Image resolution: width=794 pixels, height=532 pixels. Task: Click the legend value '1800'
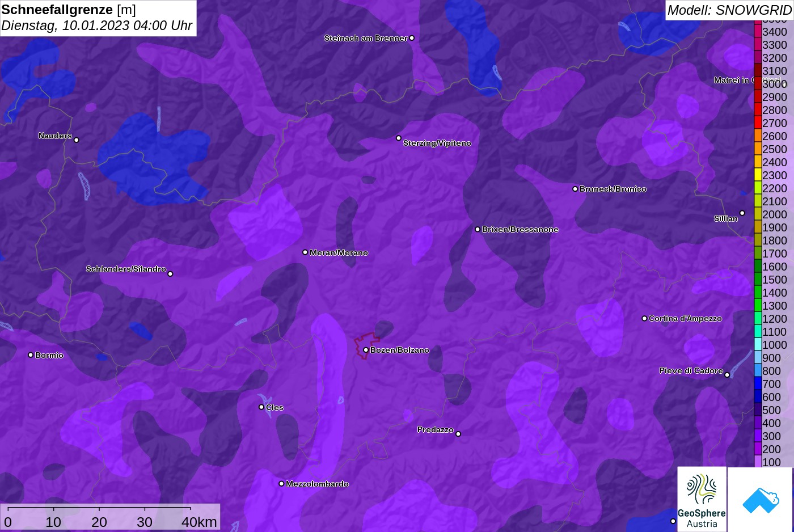click(x=775, y=240)
